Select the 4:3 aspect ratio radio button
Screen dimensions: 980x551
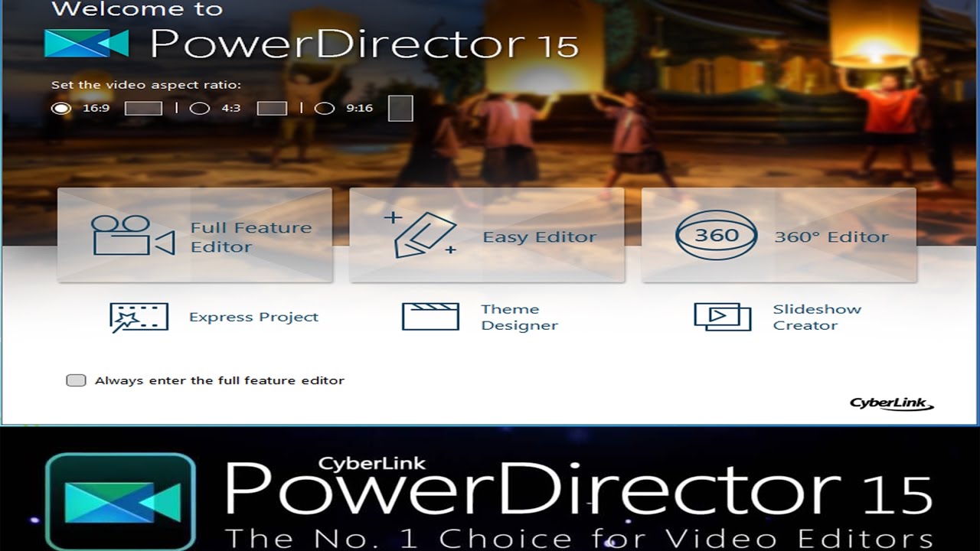[x=199, y=108]
